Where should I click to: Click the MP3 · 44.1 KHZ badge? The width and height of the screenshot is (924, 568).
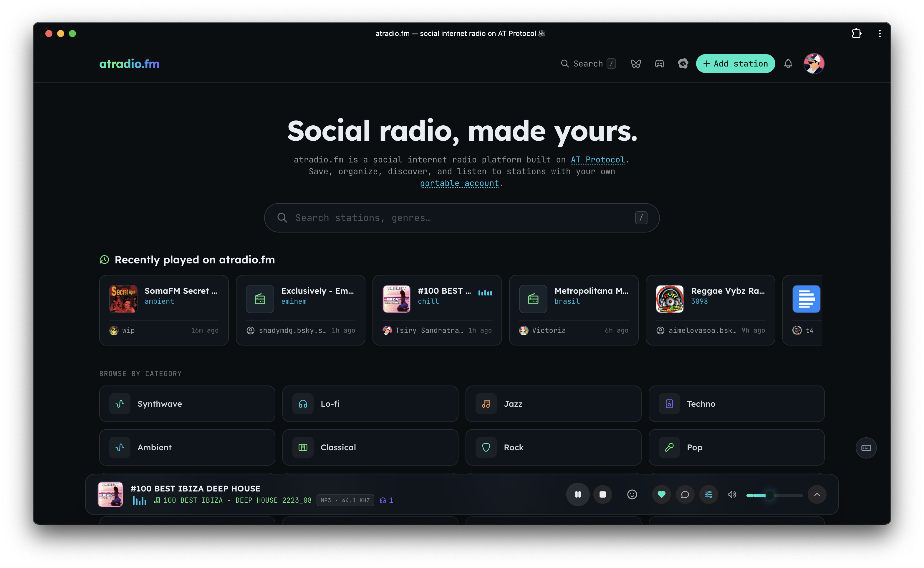coord(345,500)
